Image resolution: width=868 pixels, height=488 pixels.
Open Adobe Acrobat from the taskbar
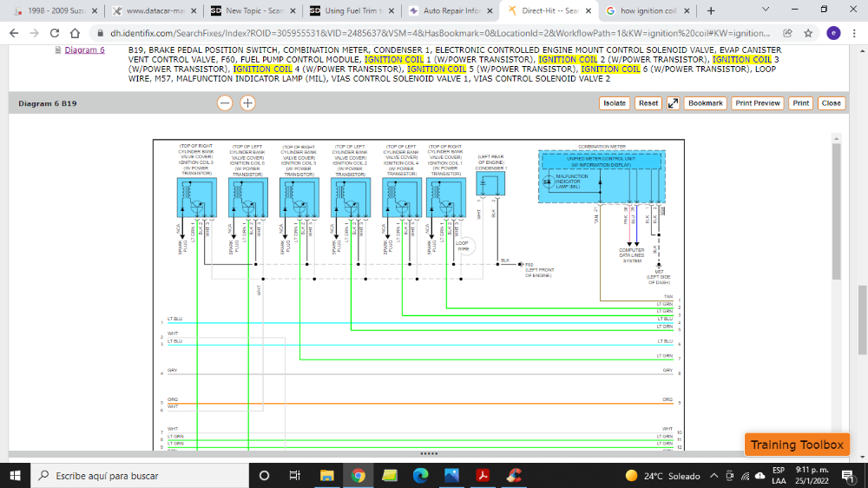(483, 475)
